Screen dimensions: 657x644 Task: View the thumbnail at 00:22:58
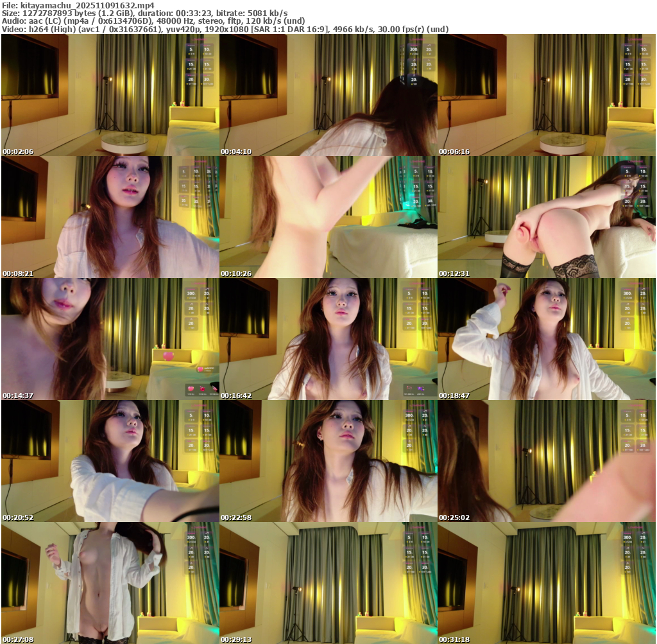(328, 461)
